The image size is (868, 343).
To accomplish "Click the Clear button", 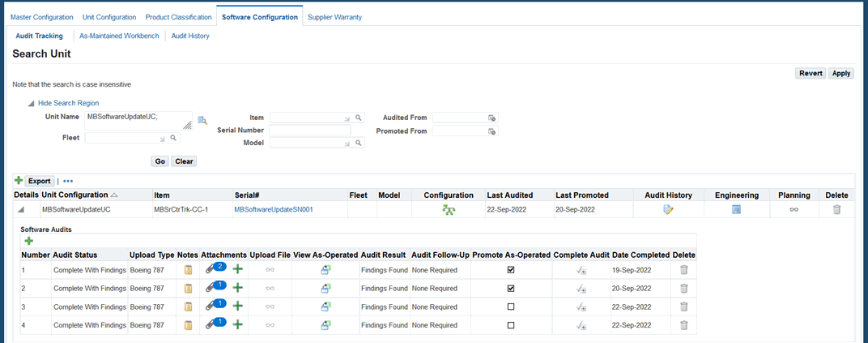I will click(184, 161).
